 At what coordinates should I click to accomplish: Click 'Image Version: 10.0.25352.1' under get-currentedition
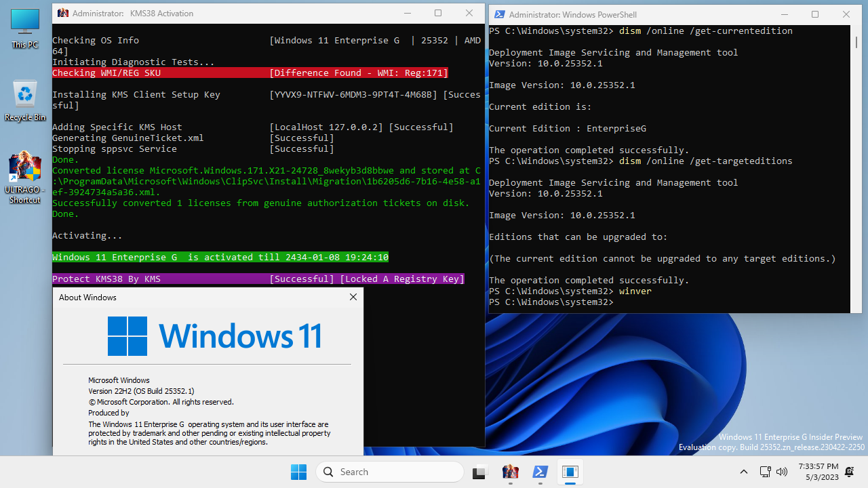[562, 85]
